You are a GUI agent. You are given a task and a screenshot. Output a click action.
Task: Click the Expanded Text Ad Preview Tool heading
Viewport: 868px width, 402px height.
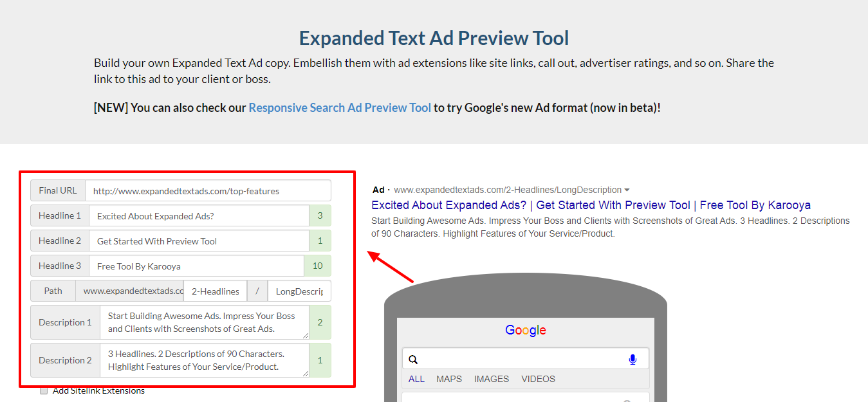(434, 39)
